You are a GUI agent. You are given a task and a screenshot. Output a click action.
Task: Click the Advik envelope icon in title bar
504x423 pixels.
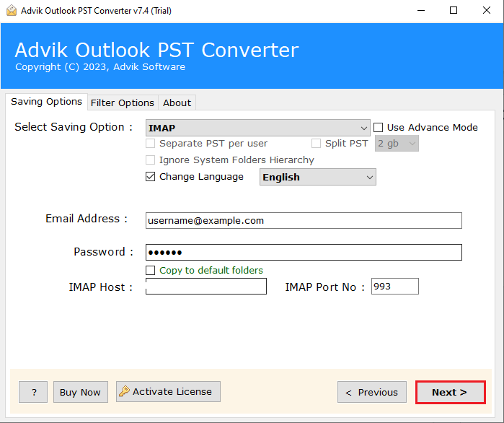(x=12, y=11)
